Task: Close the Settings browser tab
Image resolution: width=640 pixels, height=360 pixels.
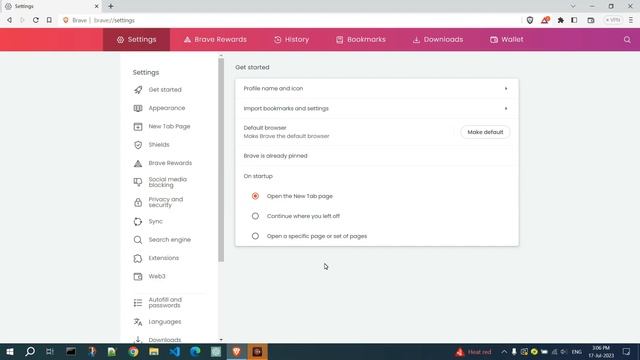Action: [97, 6]
